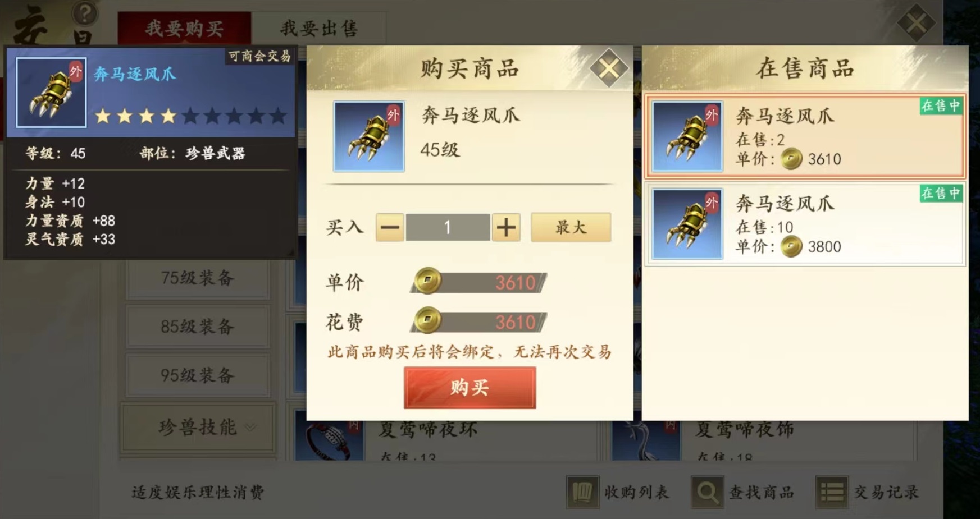Click the 最大 maximum quantity button
The image size is (980, 519).
pyautogui.click(x=571, y=227)
